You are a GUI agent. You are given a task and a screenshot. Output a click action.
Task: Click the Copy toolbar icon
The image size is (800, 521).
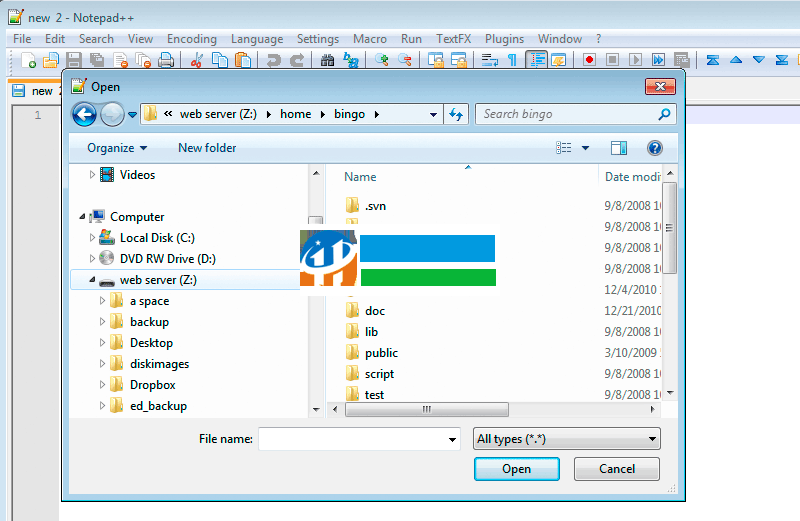tap(220, 60)
